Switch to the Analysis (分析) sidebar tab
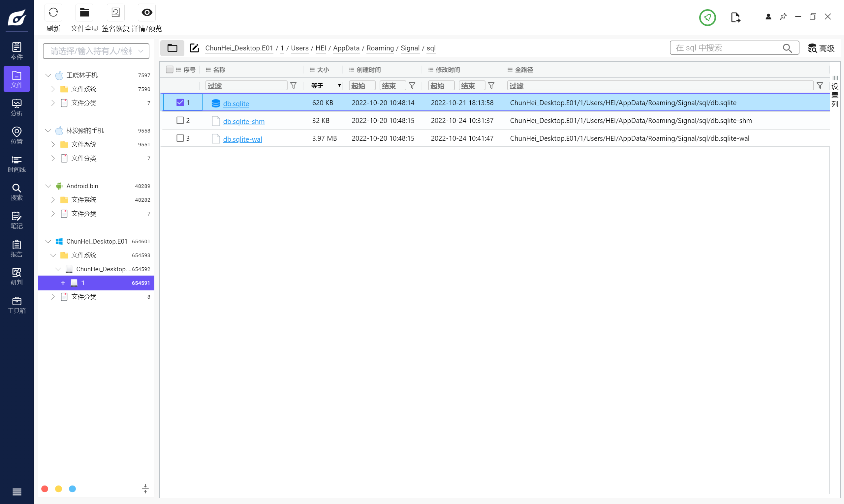This screenshot has width=844, height=504. [x=16, y=107]
